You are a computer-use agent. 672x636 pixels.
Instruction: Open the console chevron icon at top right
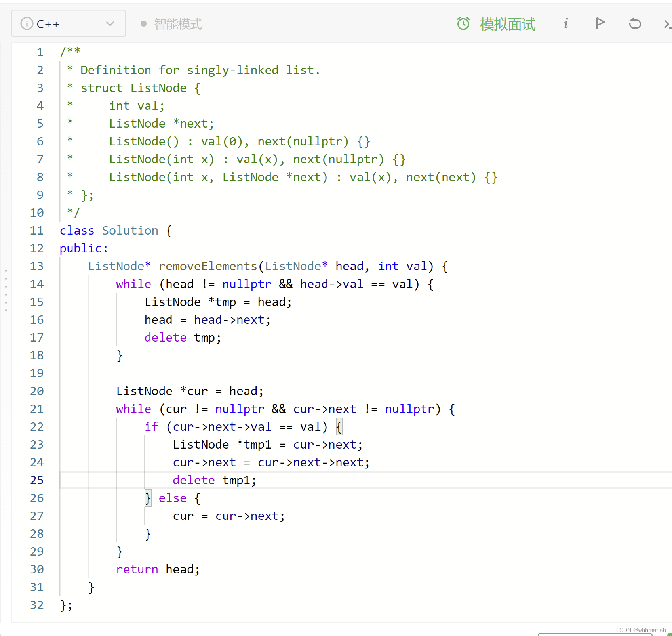[x=668, y=24]
